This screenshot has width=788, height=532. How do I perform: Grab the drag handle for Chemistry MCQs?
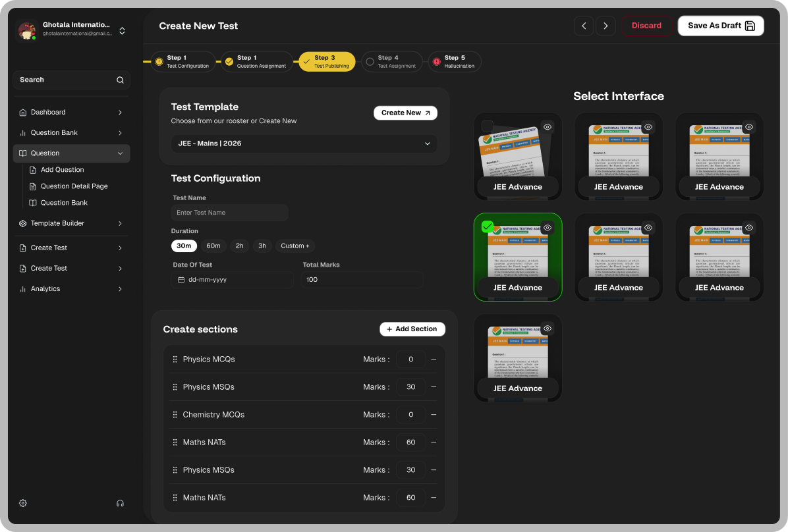(x=175, y=414)
